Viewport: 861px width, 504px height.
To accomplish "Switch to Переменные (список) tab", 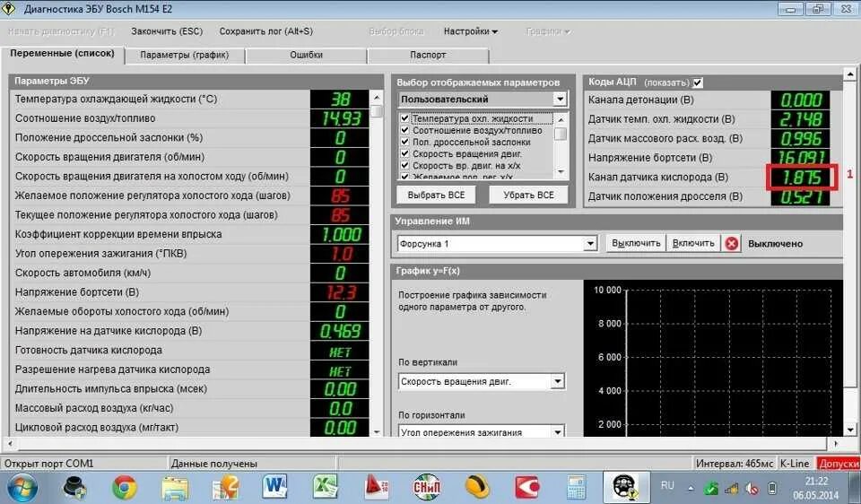I will 63,54.
